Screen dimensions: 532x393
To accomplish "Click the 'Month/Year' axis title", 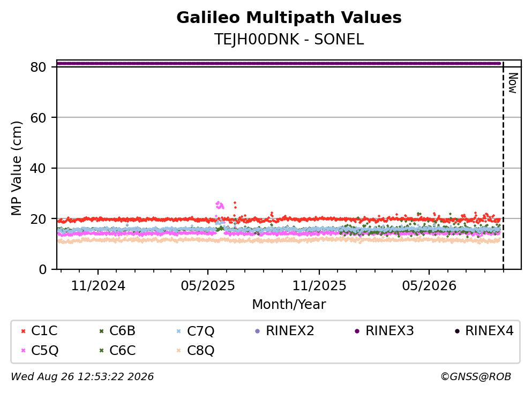I will tap(289, 305).
